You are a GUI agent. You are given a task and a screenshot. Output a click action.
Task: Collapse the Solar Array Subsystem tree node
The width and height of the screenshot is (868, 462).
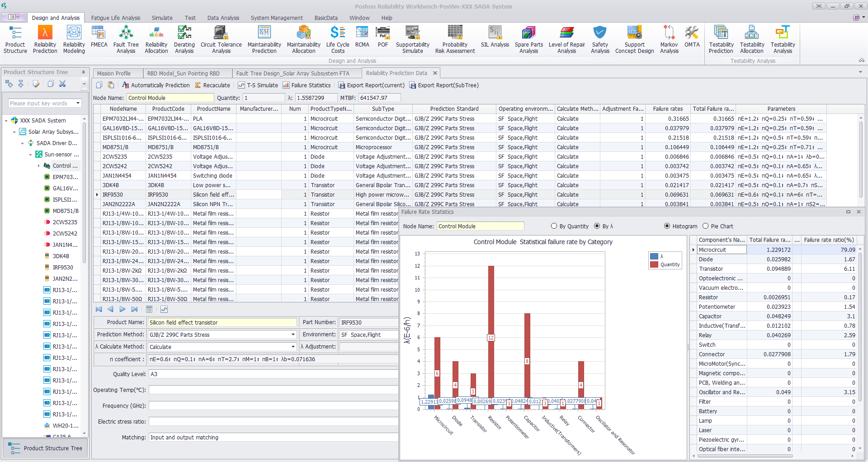14,132
